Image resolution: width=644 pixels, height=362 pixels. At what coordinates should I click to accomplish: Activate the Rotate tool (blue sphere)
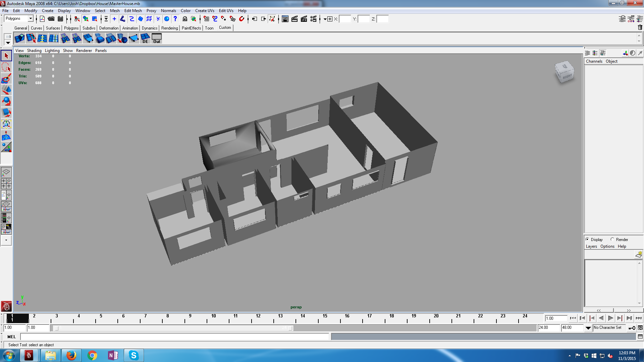(6, 101)
